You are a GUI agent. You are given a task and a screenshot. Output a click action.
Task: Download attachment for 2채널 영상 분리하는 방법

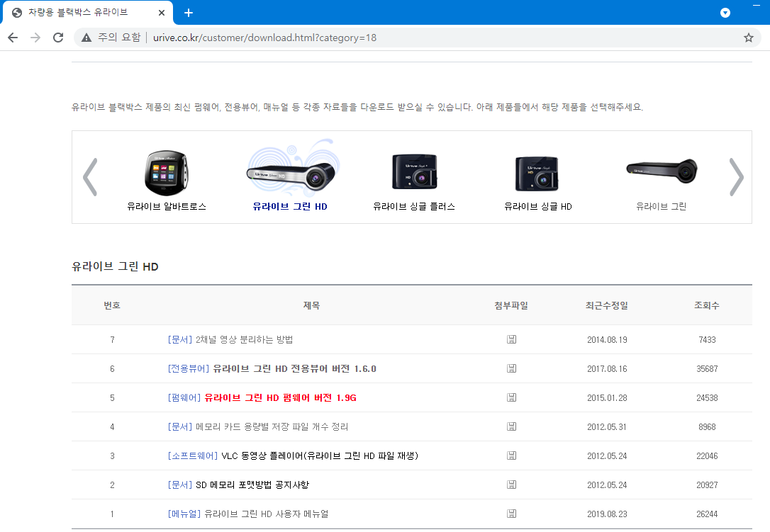tap(511, 339)
